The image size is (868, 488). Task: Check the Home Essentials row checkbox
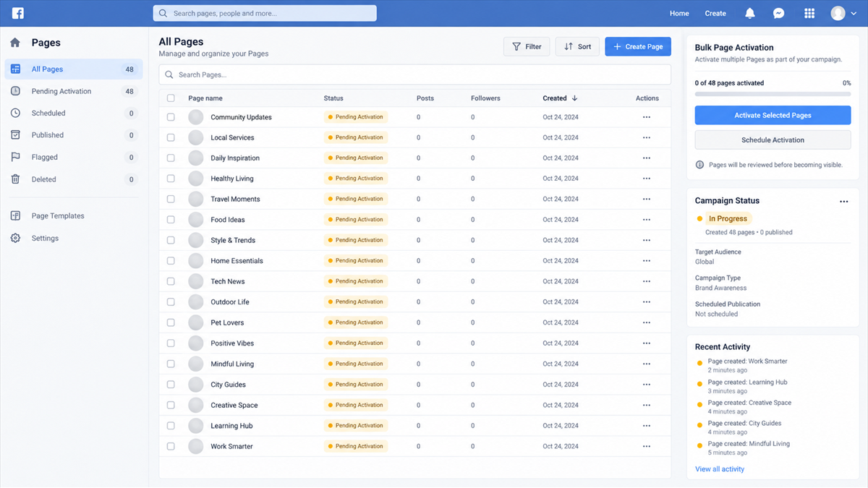coord(171,261)
